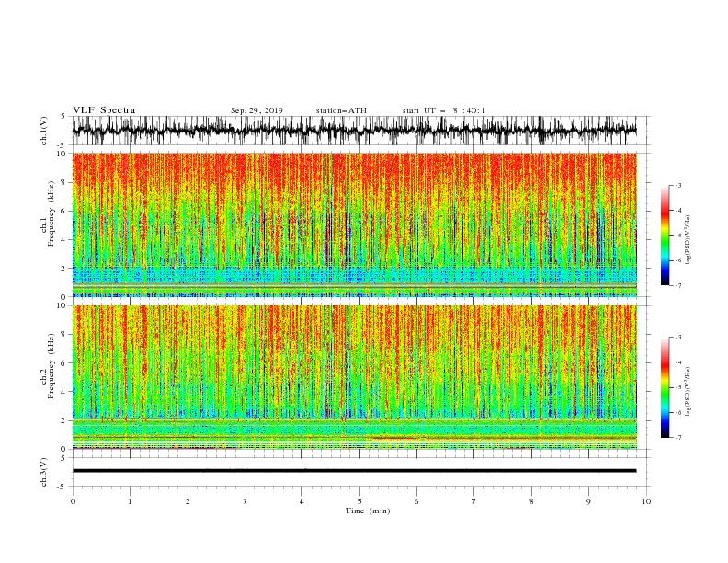This screenshot has height=563, width=728.
Task: Click the ch.3(V) axis label
Action: tap(44, 472)
